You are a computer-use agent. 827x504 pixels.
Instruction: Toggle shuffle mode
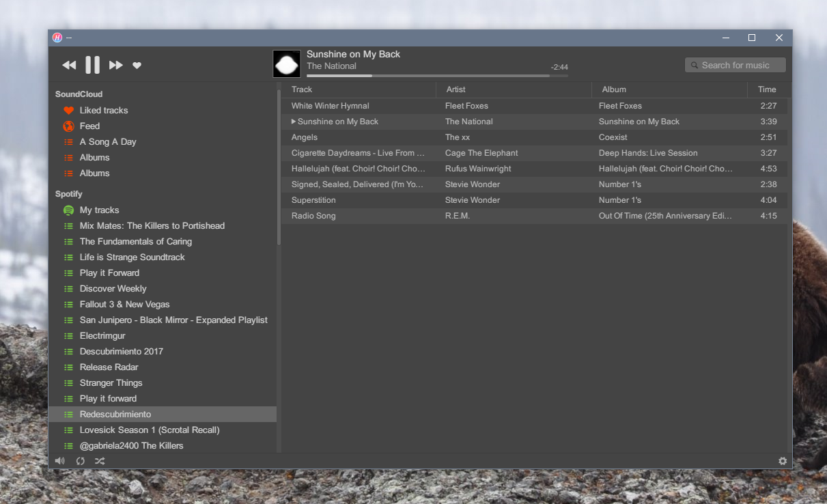click(100, 461)
